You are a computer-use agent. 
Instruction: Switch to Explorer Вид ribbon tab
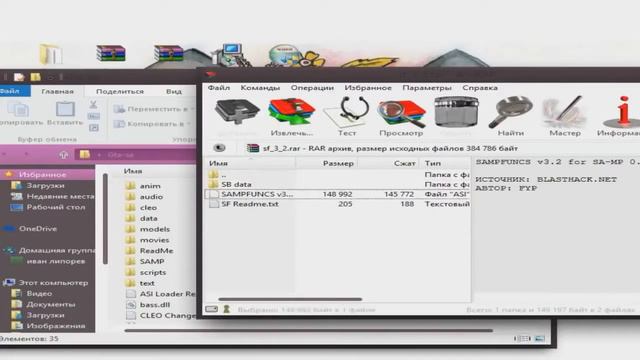(x=174, y=91)
